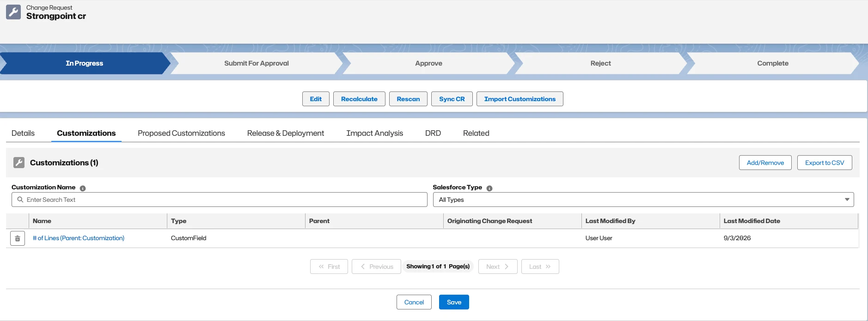Click the search magnifier icon in name field
Screen dimensions: 868x321
tap(20, 200)
